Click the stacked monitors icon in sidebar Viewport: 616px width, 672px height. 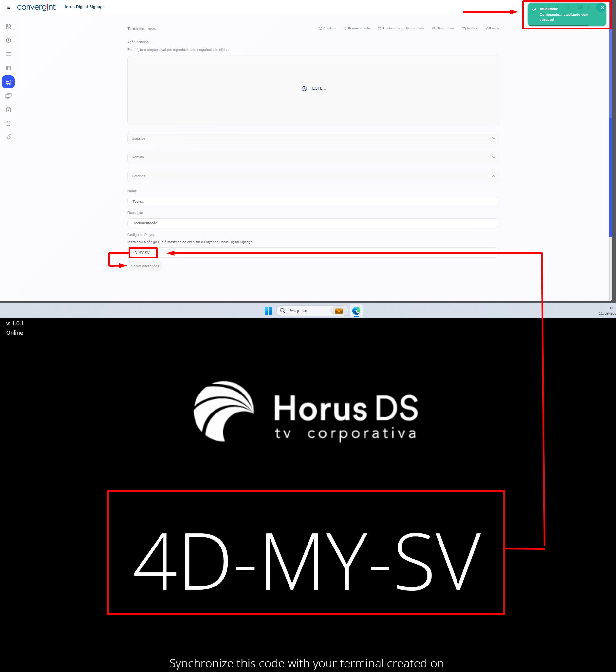(9, 96)
